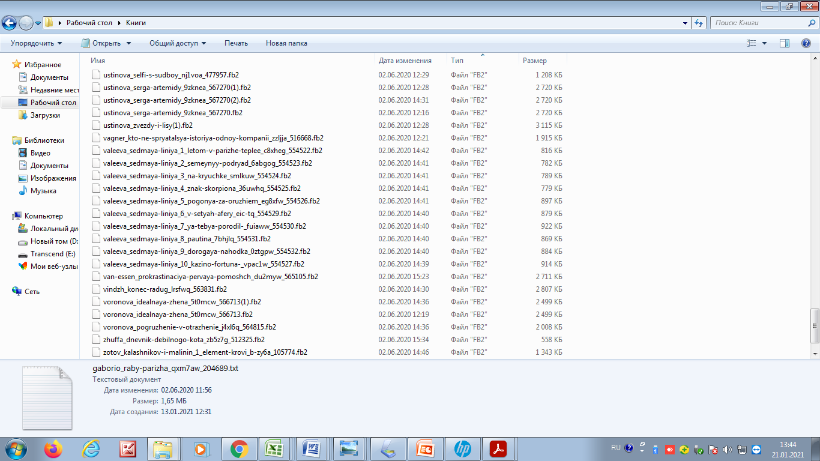820x461 pixels.
Task: Click the help question mark icon
Action: coord(808,44)
